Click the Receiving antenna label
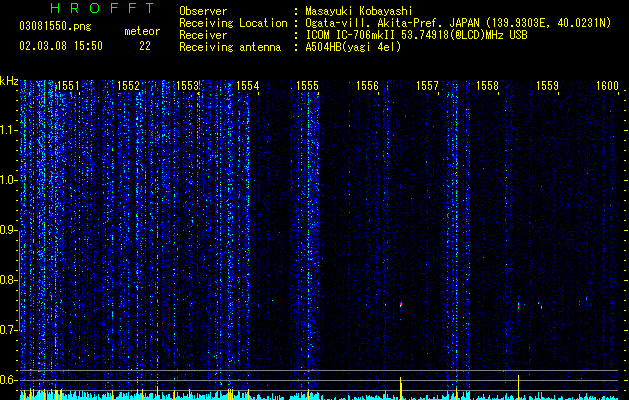 click(x=230, y=47)
